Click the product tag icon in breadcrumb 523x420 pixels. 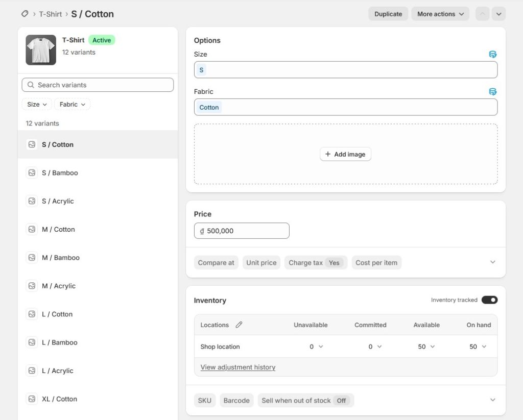point(25,14)
